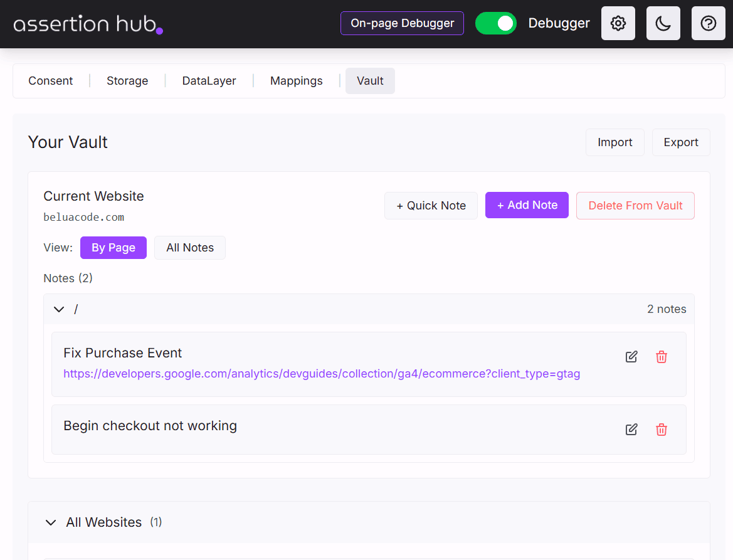Switch to dark mode with moon icon
Image resolution: width=733 pixels, height=560 pixels.
click(x=663, y=24)
